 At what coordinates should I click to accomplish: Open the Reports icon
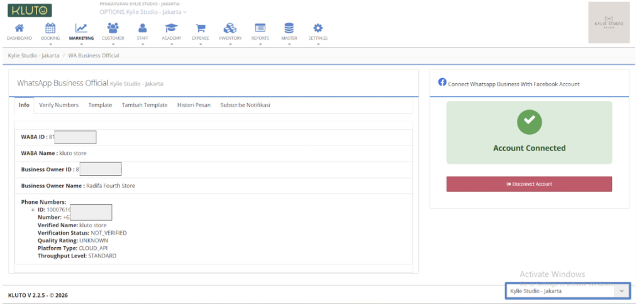tap(260, 28)
